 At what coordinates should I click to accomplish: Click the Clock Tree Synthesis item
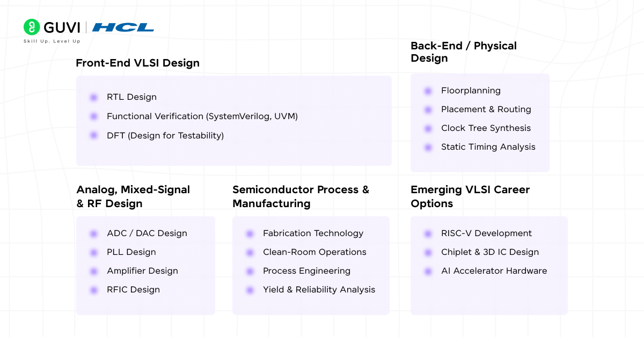[x=486, y=128]
